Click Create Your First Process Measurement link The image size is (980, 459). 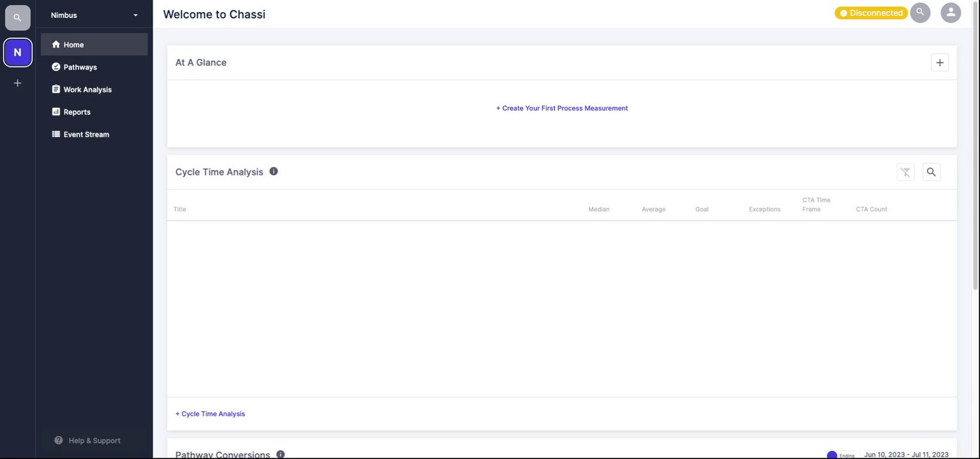562,108
